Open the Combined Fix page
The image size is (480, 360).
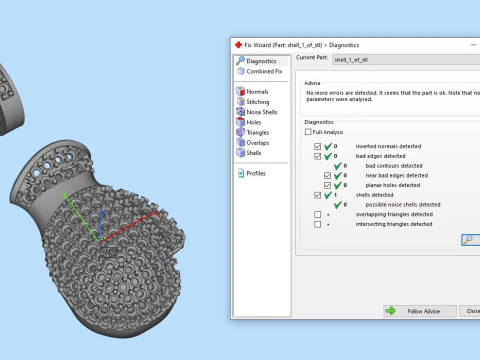click(x=259, y=71)
